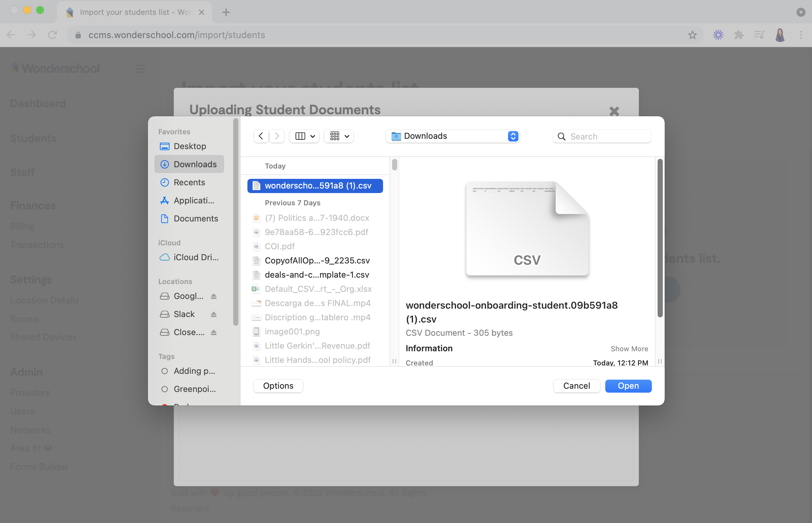This screenshot has width=812, height=523.
Task: Open Networks in Wonderschool sidebar
Action: pos(30,430)
